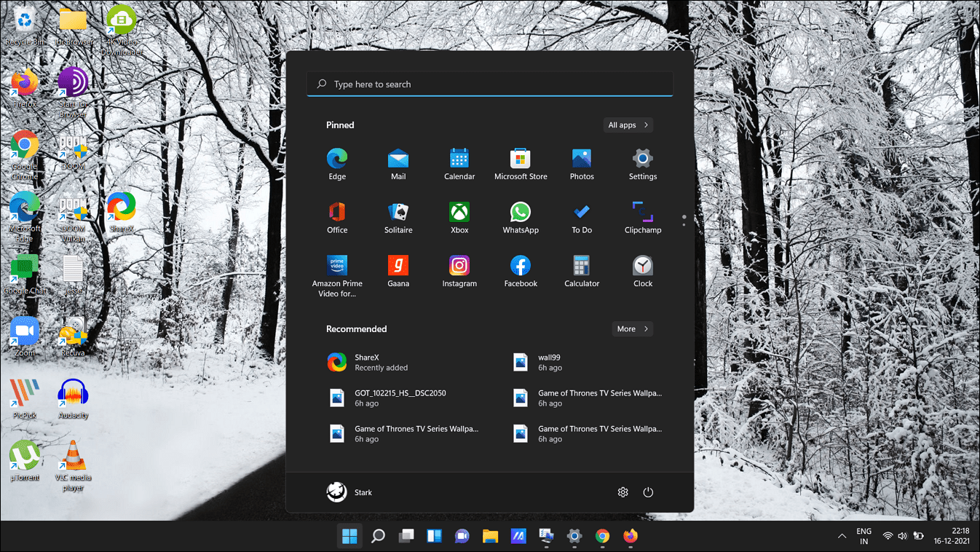
Task: Open Firefox from taskbar
Action: [631, 537]
